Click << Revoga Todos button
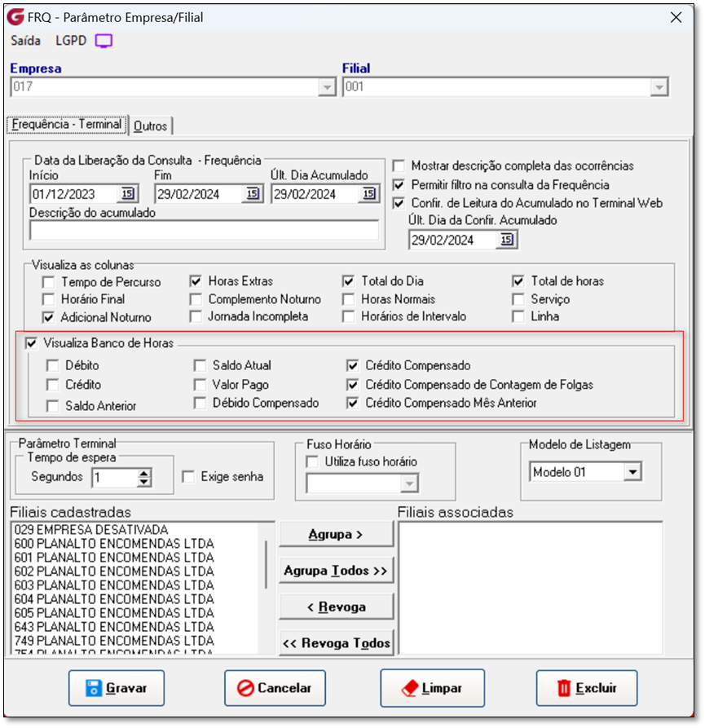Viewport: 705px width, 728px height. point(337,642)
